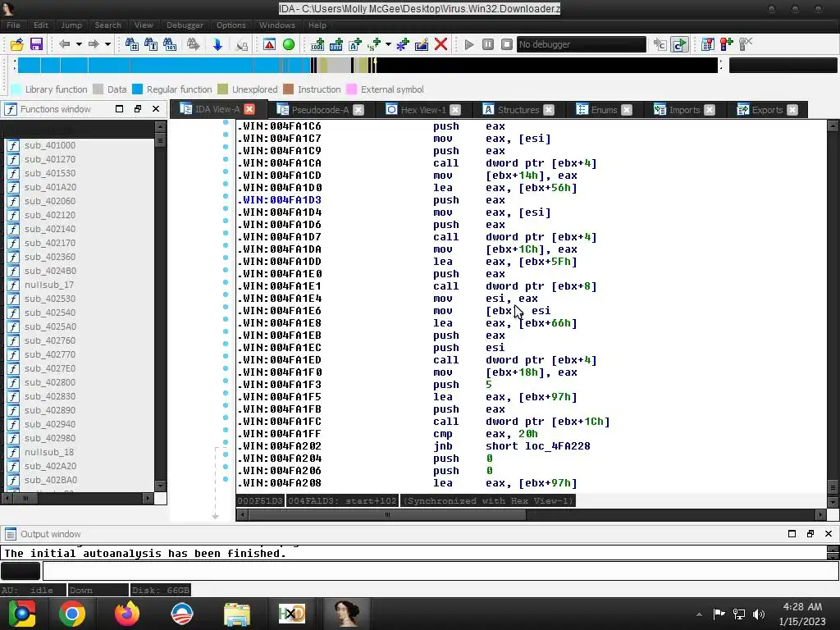Switch to the Enums tab
The image size is (840, 630).
(604, 110)
